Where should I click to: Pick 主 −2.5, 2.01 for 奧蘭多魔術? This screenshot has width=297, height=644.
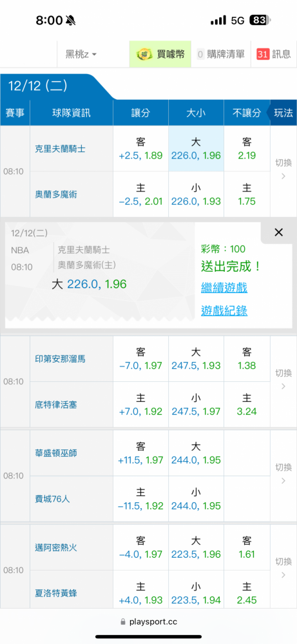coord(140,194)
